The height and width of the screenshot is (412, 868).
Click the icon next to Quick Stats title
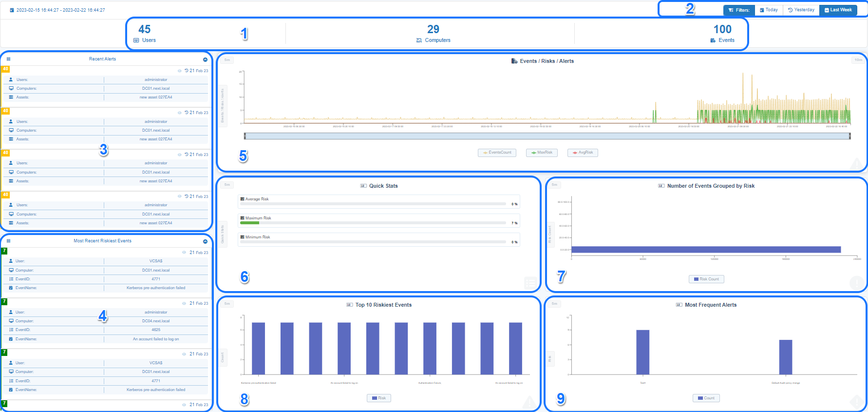coord(363,186)
